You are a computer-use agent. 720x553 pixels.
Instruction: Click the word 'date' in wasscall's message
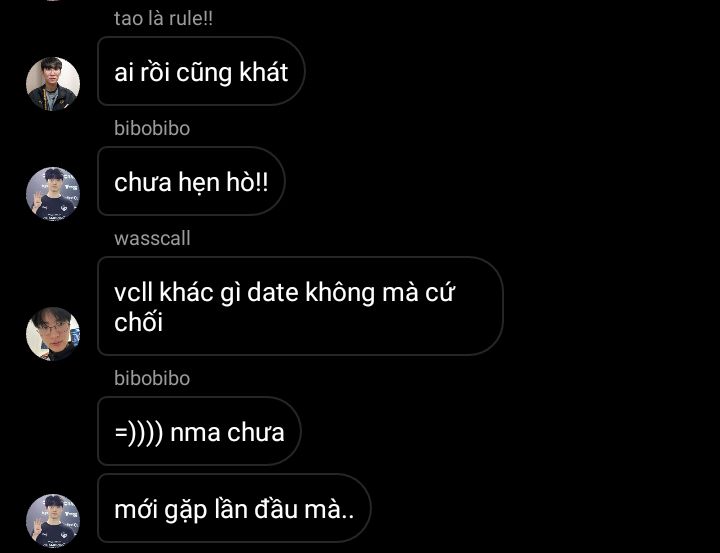pyautogui.click(x=273, y=292)
